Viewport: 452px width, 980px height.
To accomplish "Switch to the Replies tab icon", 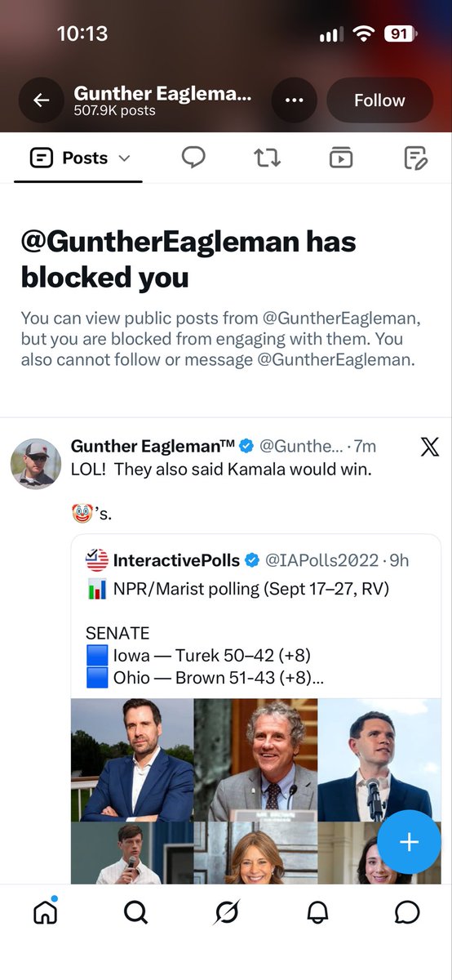I will click(x=193, y=158).
